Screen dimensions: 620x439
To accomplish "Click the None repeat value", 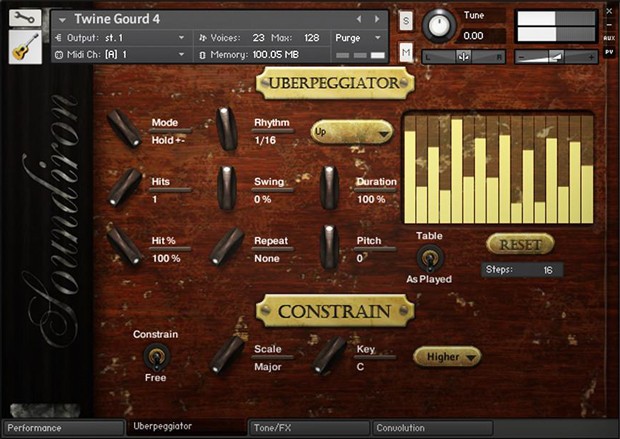I will [x=267, y=259].
